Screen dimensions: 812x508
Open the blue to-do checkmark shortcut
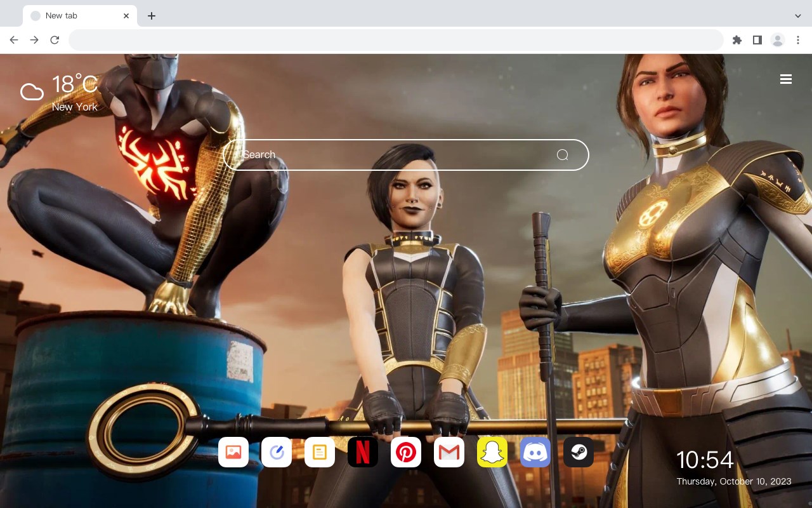click(277, 452)
